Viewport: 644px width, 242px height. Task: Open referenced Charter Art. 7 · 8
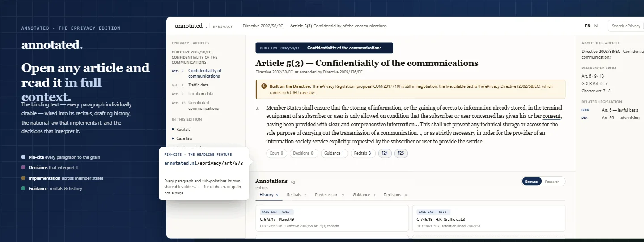[596, 91]
